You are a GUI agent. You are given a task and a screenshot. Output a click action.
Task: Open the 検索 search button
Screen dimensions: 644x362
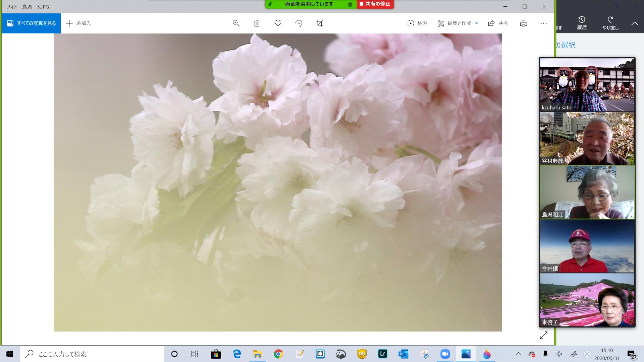pos(417,23)
